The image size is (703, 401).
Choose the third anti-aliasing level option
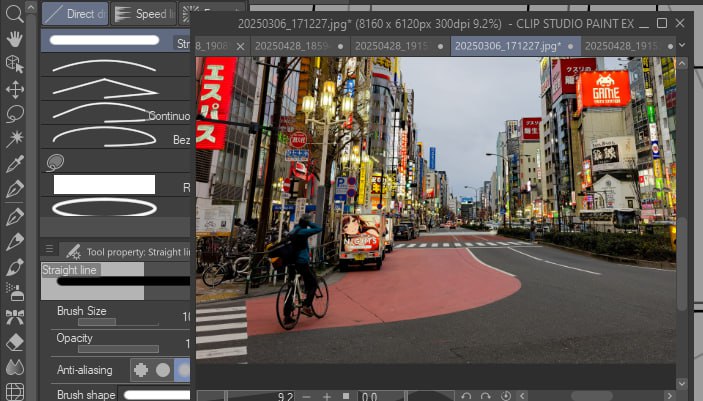[x=183, y=370]
